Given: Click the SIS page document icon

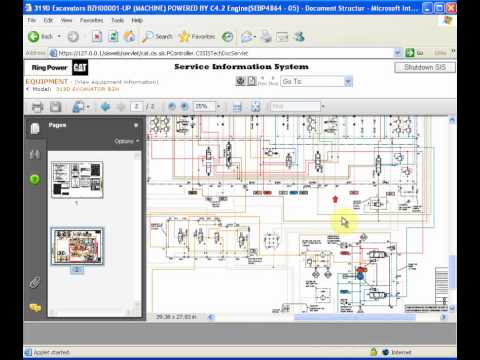Looking at the screenshot, I should [x=252, y=81].
